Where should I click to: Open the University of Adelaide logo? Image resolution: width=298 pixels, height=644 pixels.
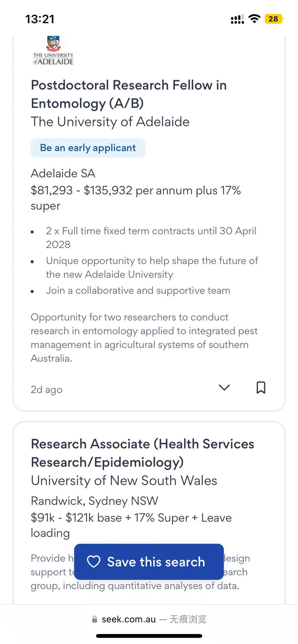coord(53,50)
